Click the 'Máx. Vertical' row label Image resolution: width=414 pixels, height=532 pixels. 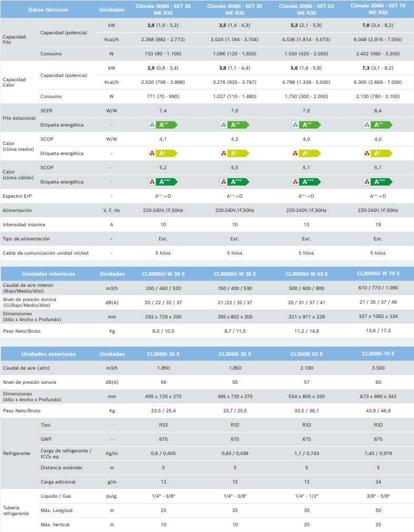click(x=55, y=525)
